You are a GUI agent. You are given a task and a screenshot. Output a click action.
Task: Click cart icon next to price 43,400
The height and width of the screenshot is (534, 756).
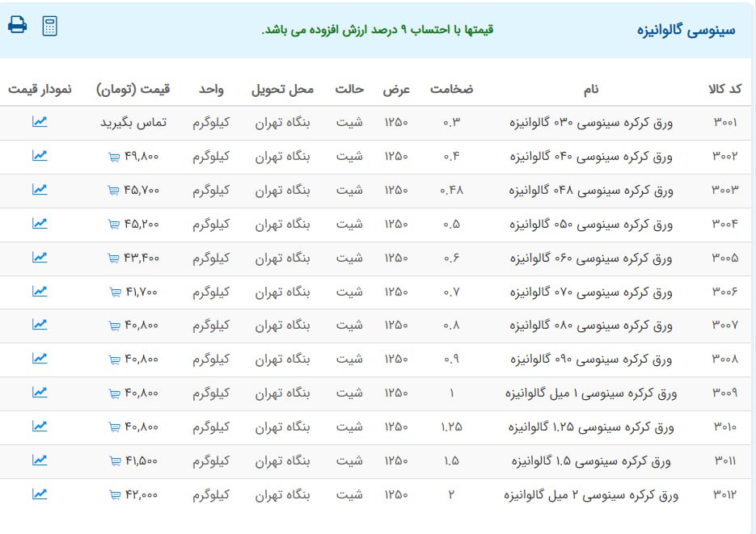click(113, 259)
